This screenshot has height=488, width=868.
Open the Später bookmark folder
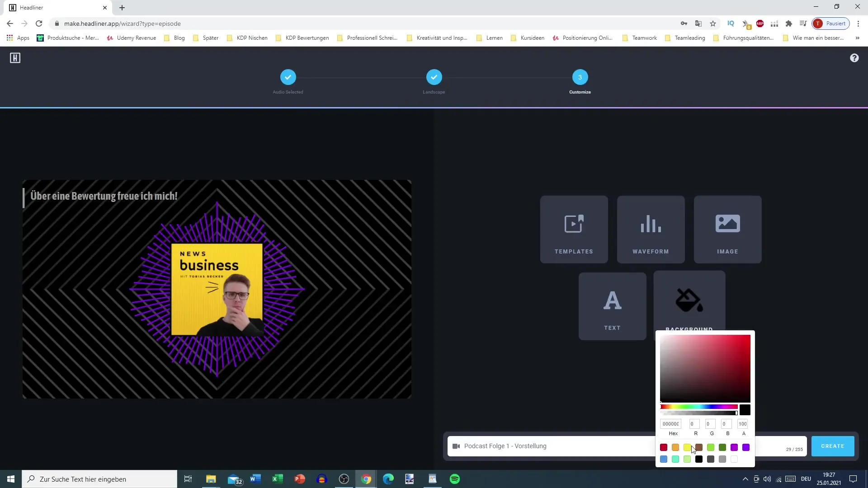[x=206, y=38]
